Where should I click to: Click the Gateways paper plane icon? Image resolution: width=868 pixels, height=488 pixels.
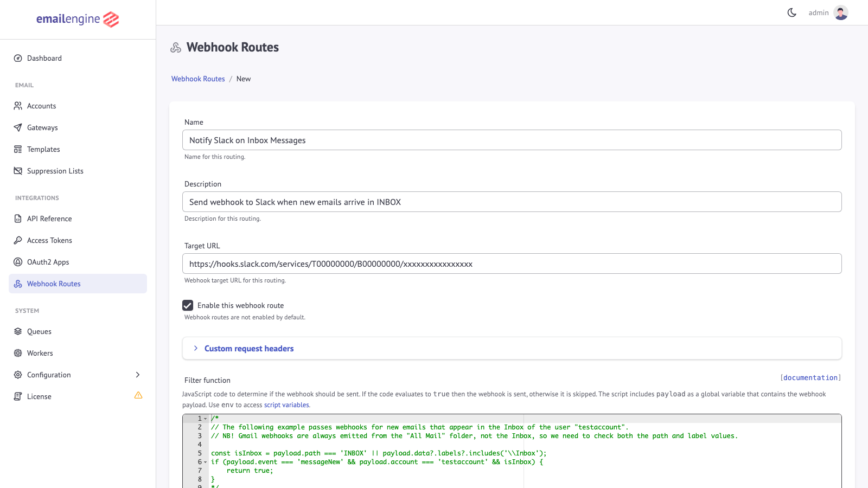point(18,127)
